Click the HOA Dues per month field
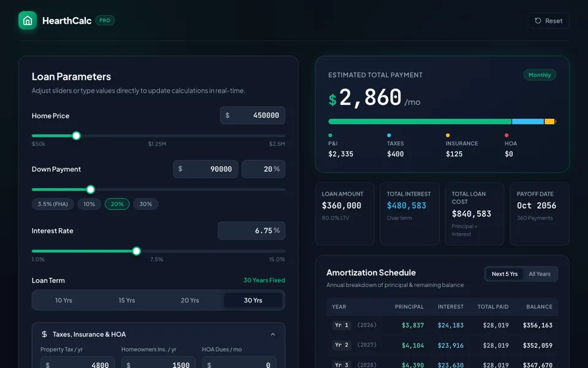This screenshot has height=368, width=588. (x=239, y=362)
